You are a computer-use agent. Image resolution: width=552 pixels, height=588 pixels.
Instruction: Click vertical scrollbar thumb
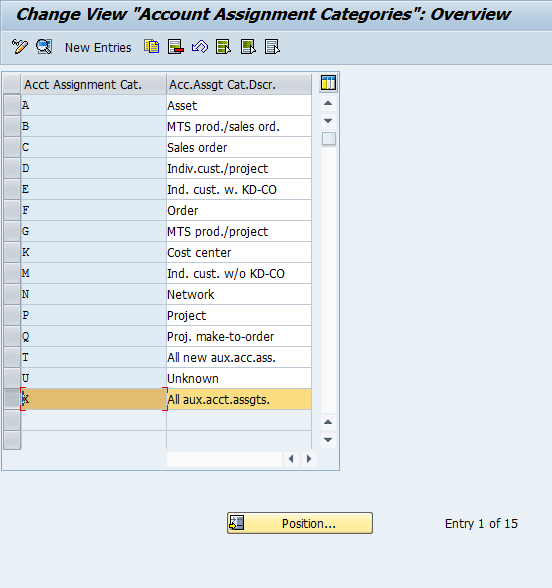[329, 139]
